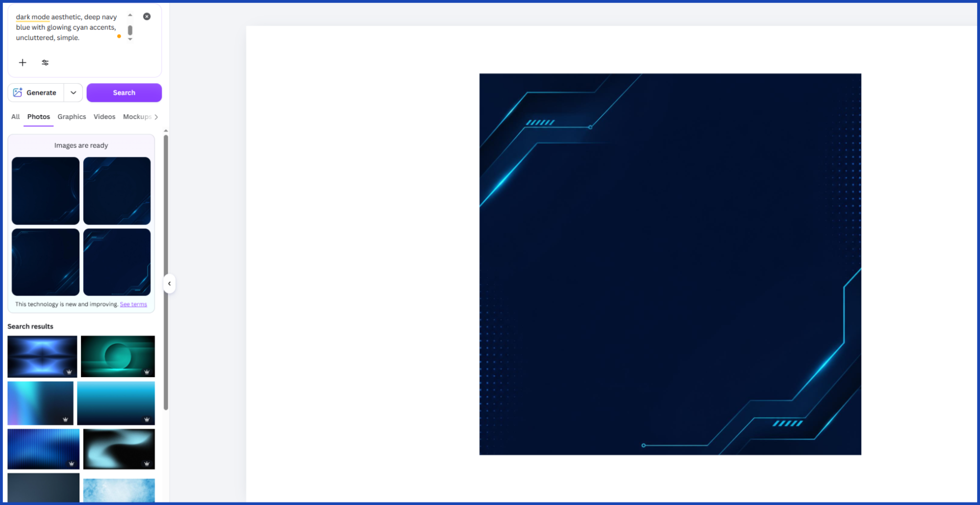
Task: Click the prompt text scroll-up arrow
Action: [130, 15]
